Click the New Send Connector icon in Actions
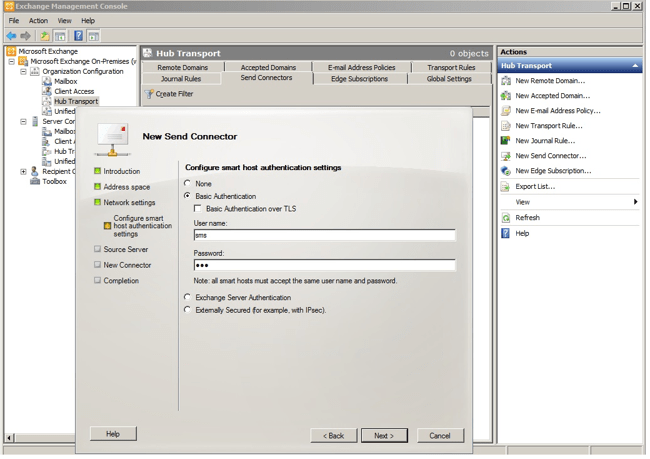 (x=506, y=156)
